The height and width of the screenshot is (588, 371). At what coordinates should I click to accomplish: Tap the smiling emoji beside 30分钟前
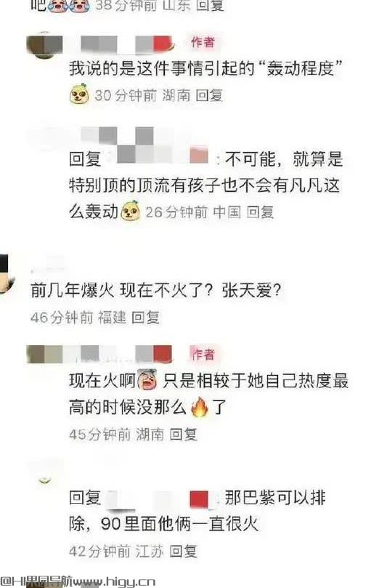pyautogui.click(x=79, y=94)
